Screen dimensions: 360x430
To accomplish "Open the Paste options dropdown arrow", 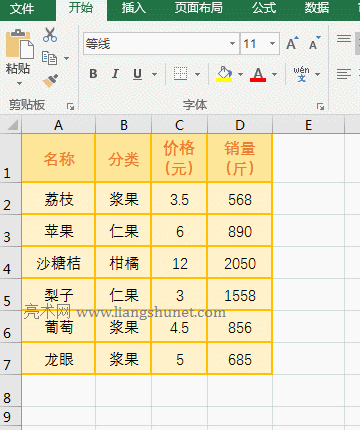I will click(x=19, y=83).
